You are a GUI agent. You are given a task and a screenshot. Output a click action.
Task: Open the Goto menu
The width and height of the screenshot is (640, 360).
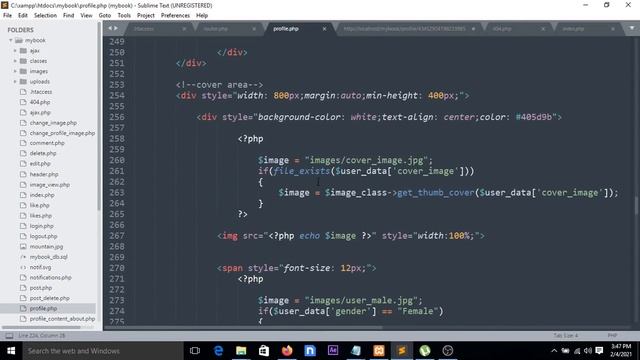(x=104, y=16)
